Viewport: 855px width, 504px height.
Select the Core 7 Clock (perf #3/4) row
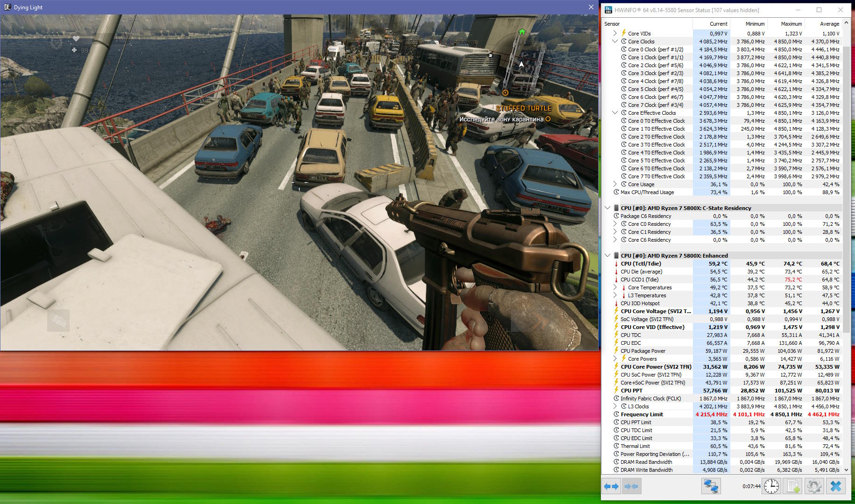pyautogui.click(x=722, y=105)
